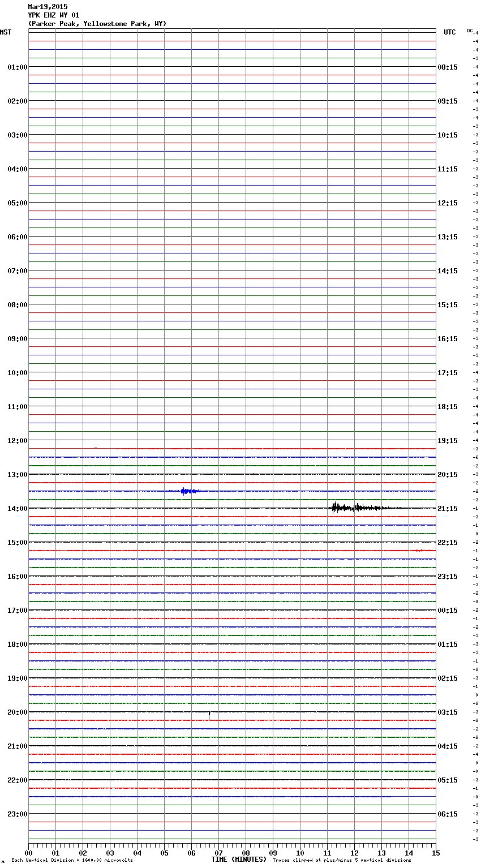The width and height of the screenshot is (481, 868).
Task: Click the black spike below the 20:00 trace
Action: tap(209, 716)
